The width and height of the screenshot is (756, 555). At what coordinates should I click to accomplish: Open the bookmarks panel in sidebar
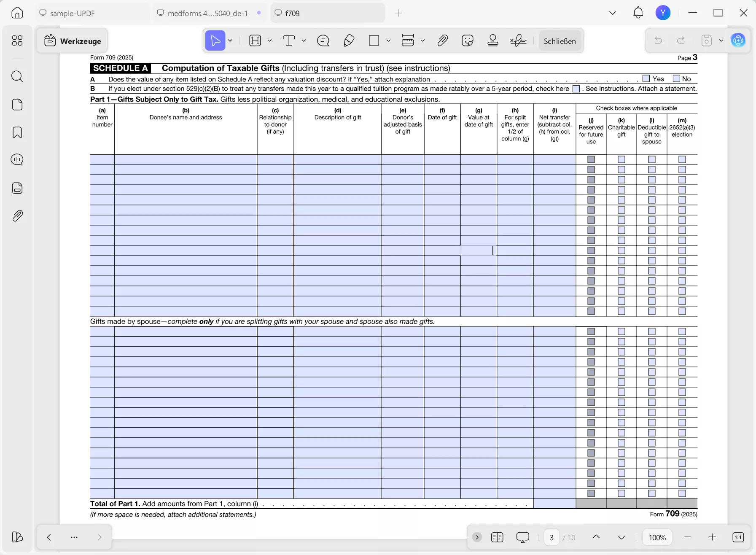coord(17,132)
